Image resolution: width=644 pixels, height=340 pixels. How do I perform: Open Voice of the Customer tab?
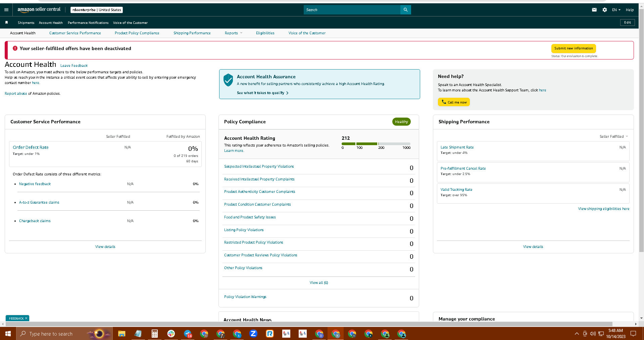(x=307, y=33)
